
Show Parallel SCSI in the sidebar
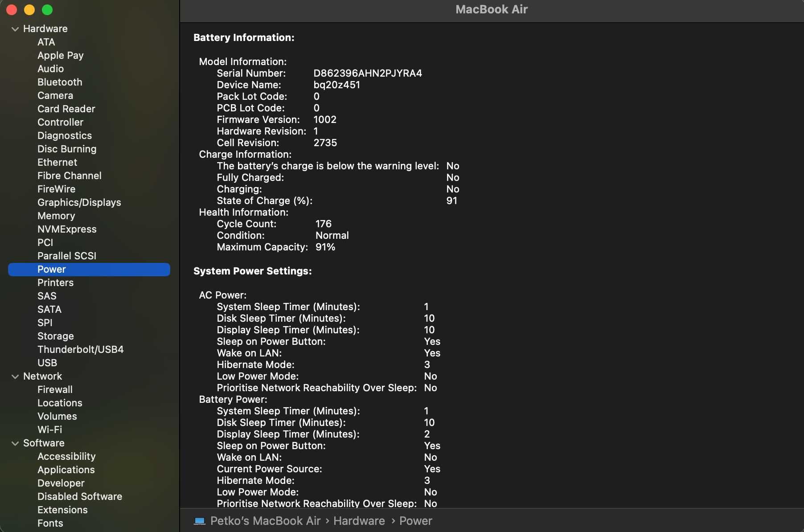[67, 256]
